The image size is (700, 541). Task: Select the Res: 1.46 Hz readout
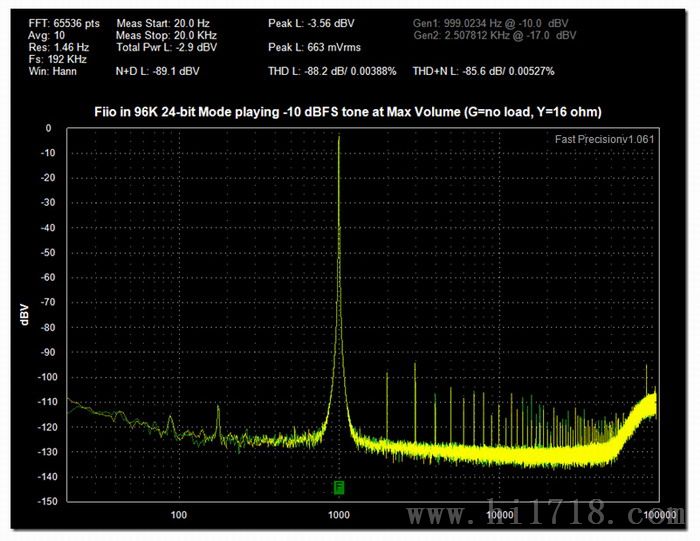[x=58, y=47]
